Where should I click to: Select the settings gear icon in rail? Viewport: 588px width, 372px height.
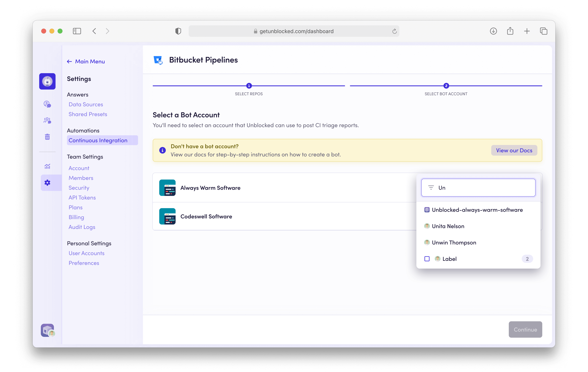point(47,183)
